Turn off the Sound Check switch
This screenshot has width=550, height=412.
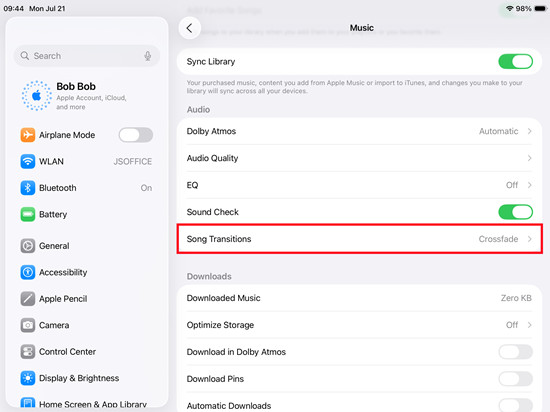[x=516, y=212]
